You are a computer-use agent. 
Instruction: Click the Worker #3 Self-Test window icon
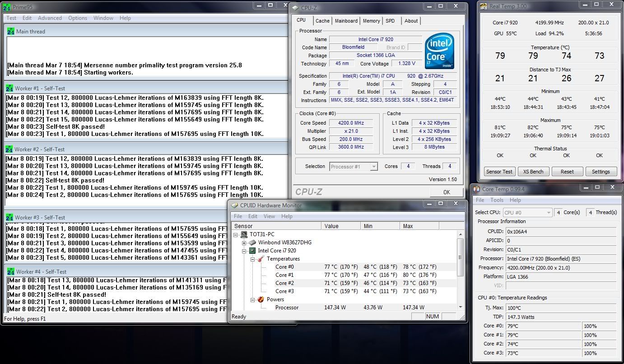coord(9,217)
